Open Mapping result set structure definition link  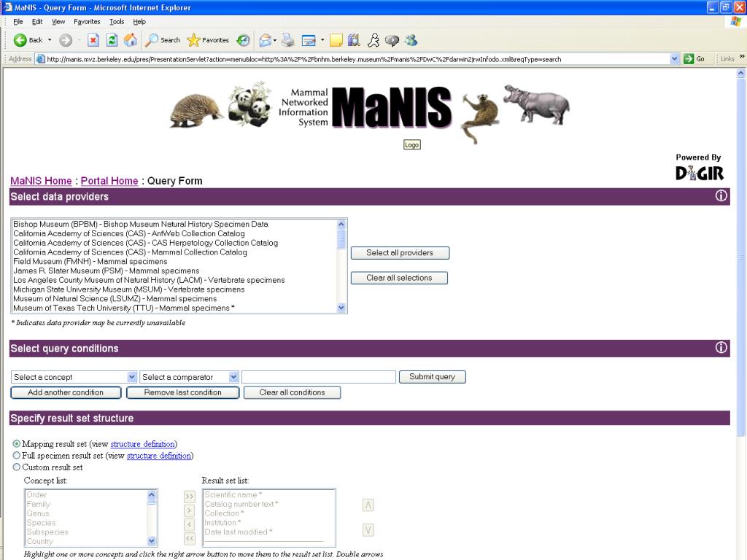coord(142,444)
